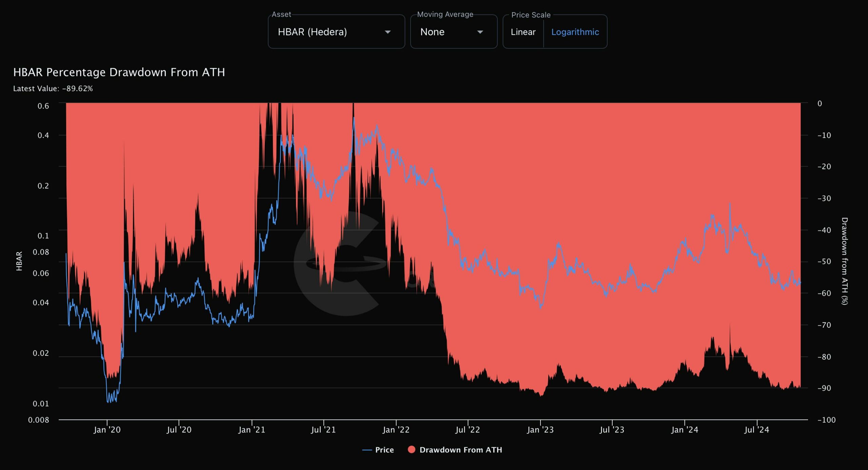Open the Asset dropdown arrow
Viewport: 868px width, 470px height.
(x=388, y=32)
